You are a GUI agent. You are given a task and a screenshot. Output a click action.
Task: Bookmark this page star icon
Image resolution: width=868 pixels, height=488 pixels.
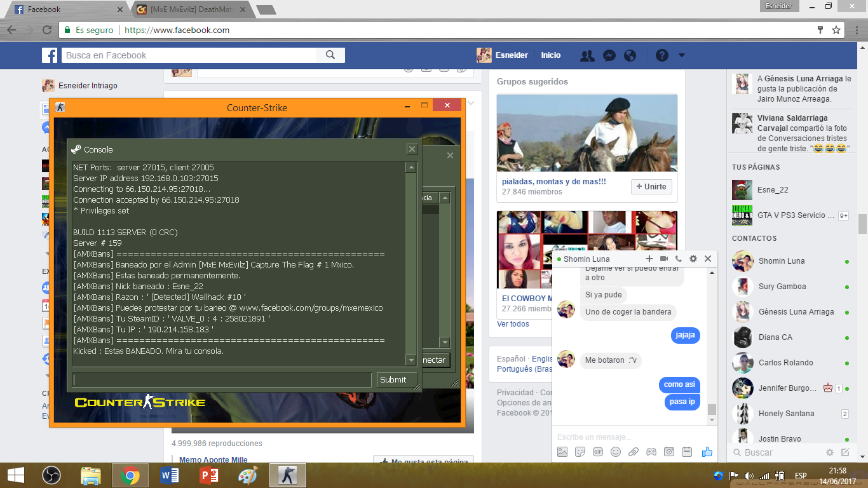coord(836,30)
